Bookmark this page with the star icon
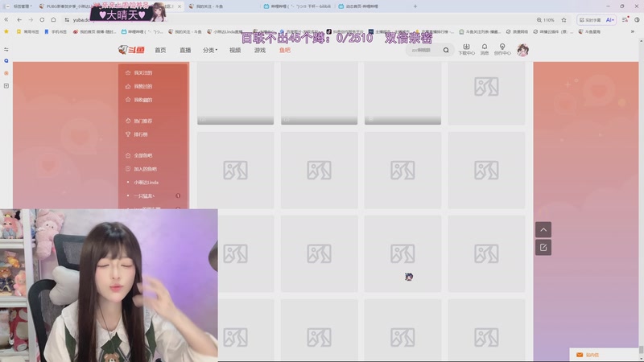This screenshot has height=362, width=644. [x=564, y=19]
